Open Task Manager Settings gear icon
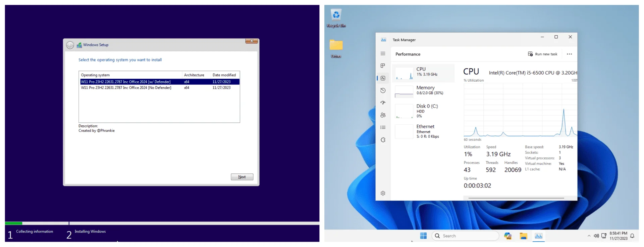This screenshot has height=247, width=644. [383, 193]
